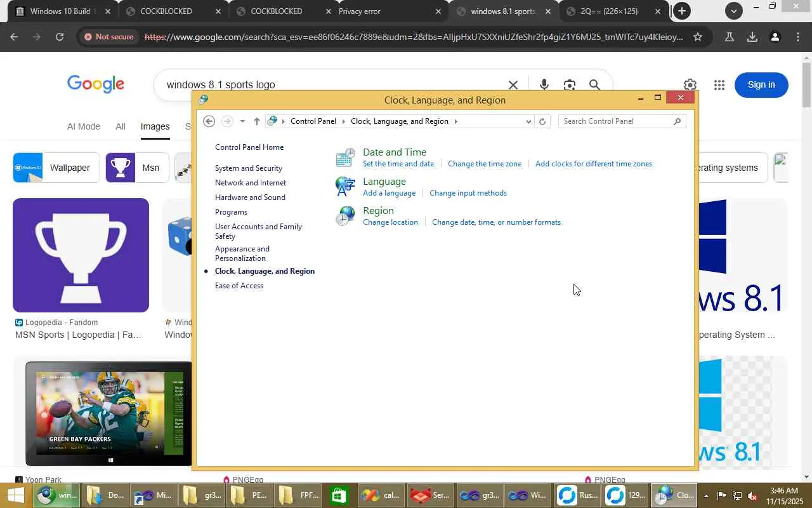Click Change input methods
This screenshot has width=812, height=508.
point(468,193)
